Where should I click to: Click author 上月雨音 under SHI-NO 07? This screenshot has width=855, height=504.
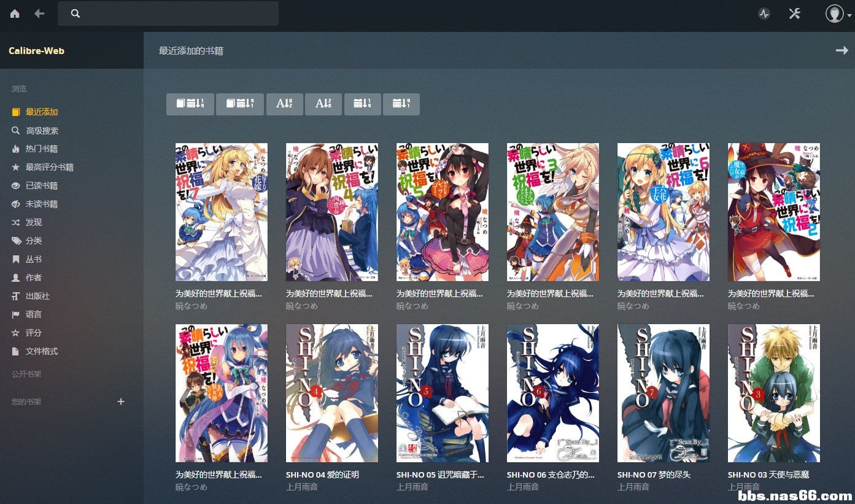pos(633,487)
